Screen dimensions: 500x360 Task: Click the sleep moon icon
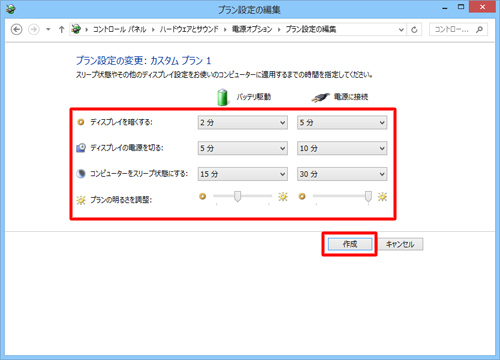tap(81, 174)
